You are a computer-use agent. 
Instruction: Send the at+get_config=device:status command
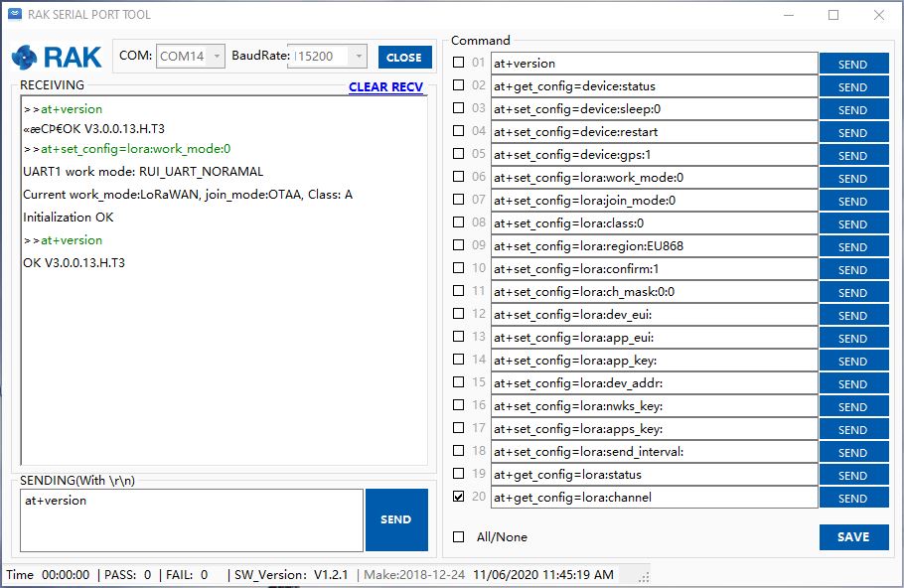(x=852, y=86)
